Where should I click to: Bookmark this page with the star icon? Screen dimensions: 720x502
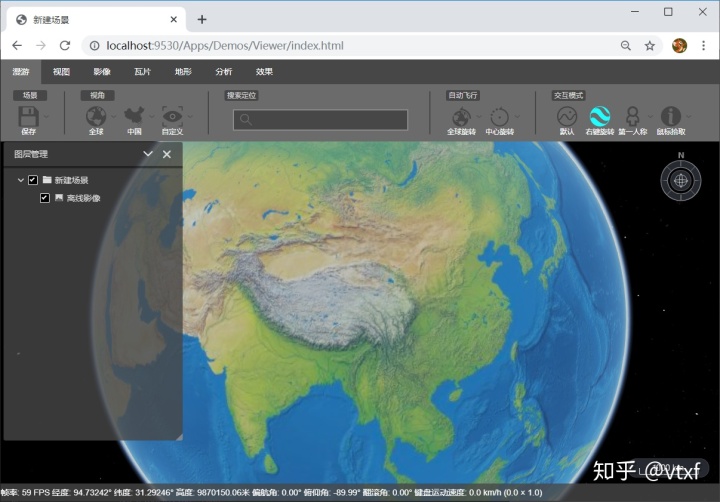649,45
